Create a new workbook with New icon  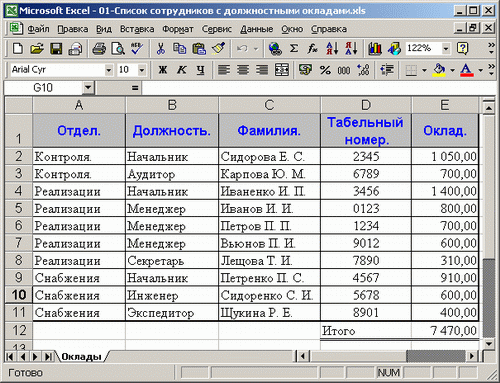tap(17, 49)
